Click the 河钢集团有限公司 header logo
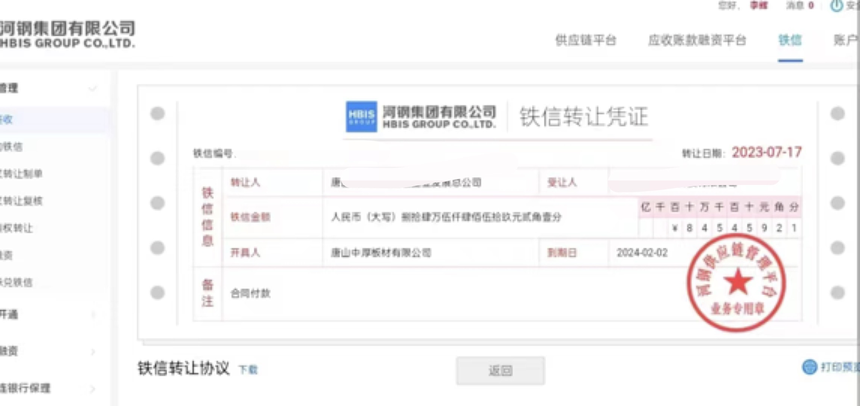This screenshot has height=406, width=860. tap(67, 34)
